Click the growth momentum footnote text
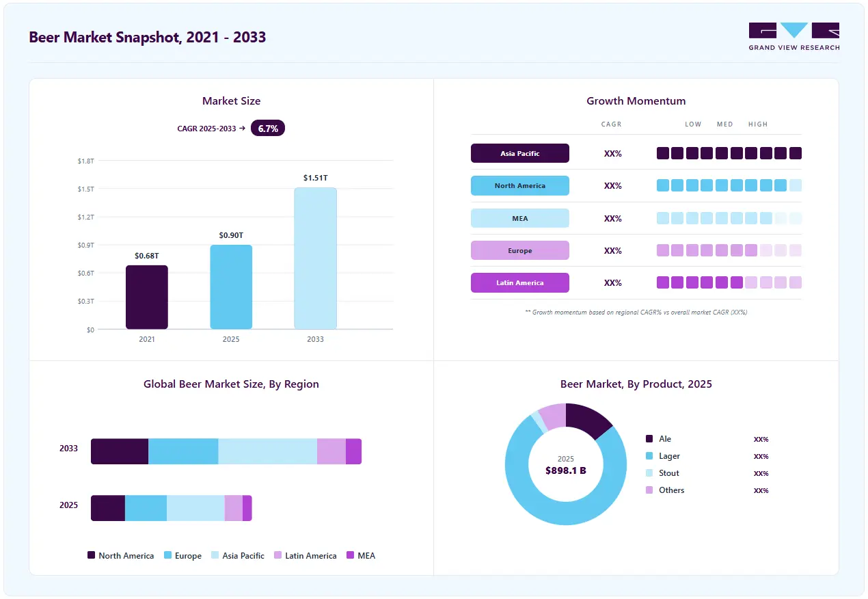This screenshot has height=599, width=868. pos(636,312)
